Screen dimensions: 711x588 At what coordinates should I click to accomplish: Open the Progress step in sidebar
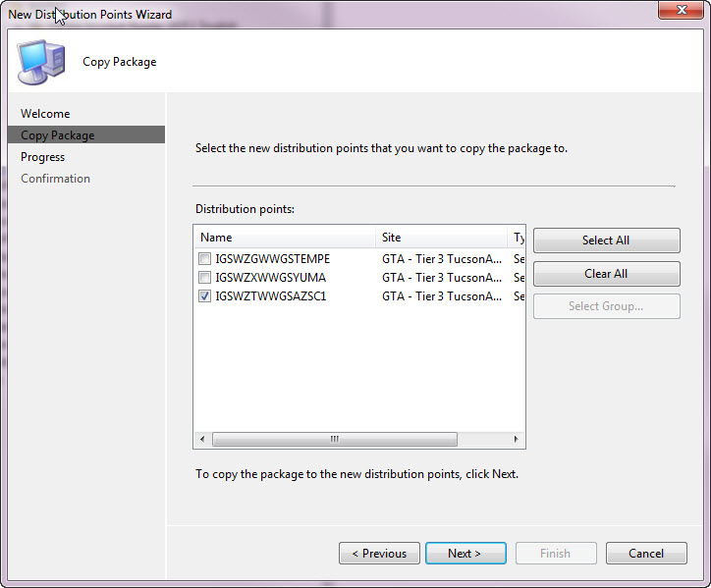[x=43, y=157]
